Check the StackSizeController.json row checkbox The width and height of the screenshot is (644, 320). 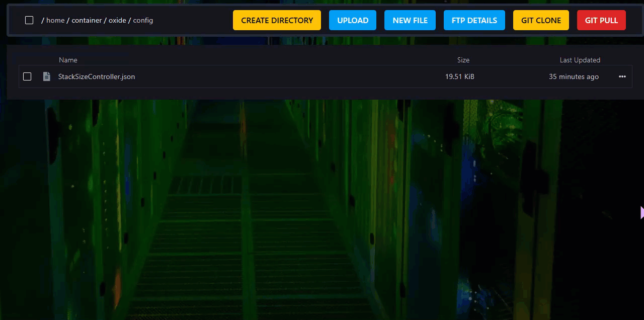point(27,76)
